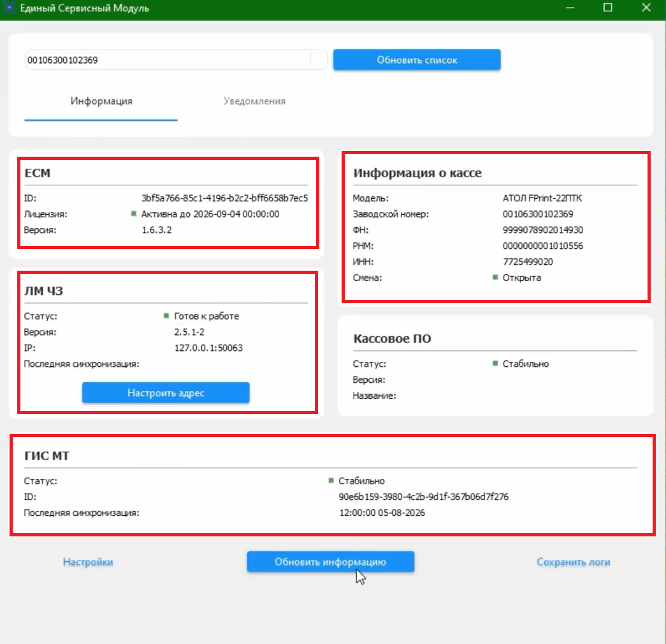This screenshot has width=666, height=644.
Task: Click the ГИС МТ ID value
Action: point(423,496)
